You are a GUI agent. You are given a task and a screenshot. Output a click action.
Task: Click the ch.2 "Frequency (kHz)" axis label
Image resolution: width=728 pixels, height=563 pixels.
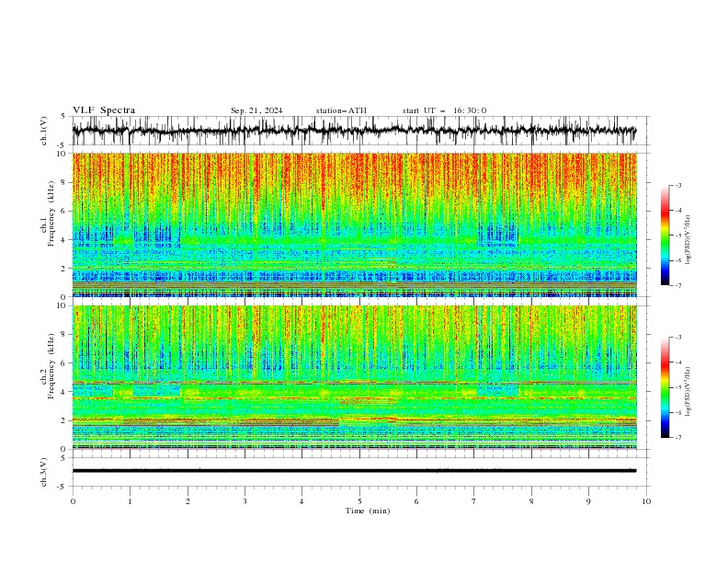coord(51,366)
